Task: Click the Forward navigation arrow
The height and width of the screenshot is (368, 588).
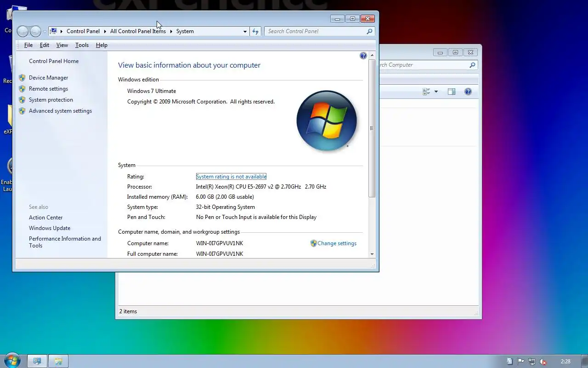Action: (35, 31)
